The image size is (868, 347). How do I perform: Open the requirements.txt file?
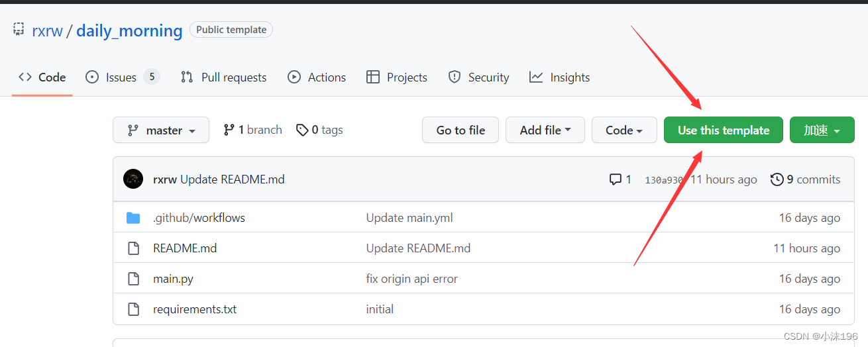pyautogui.click(x=195, y=309)
